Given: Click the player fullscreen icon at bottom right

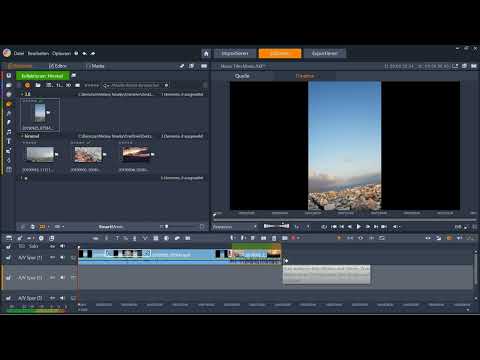Looking at the screenshot, I should coord(474,227).
